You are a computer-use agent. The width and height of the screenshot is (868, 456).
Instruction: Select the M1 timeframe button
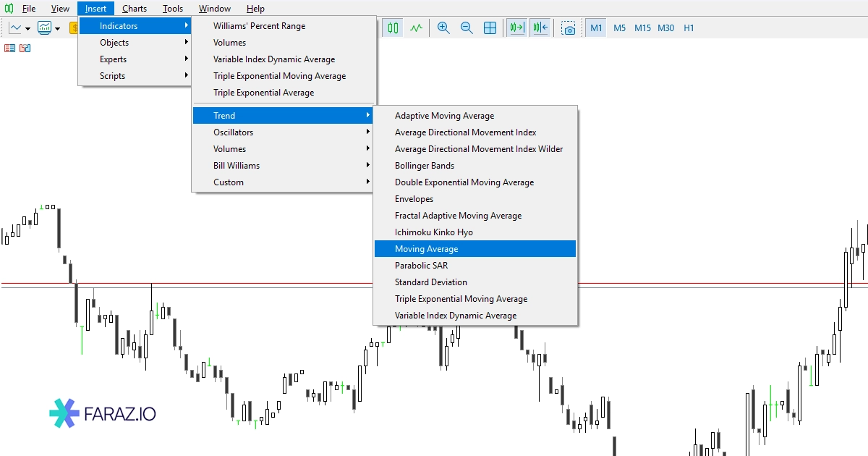click(x=596, y=28)
